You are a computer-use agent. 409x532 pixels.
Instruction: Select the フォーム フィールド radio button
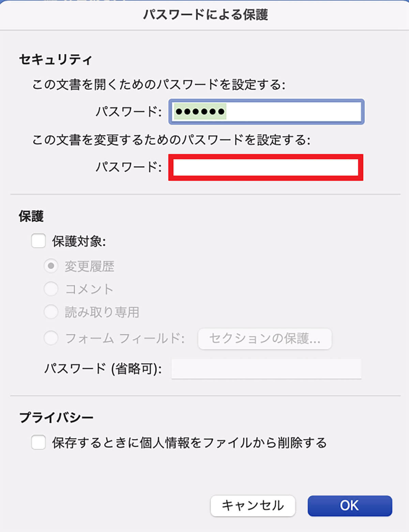click(x=51, y=338)
